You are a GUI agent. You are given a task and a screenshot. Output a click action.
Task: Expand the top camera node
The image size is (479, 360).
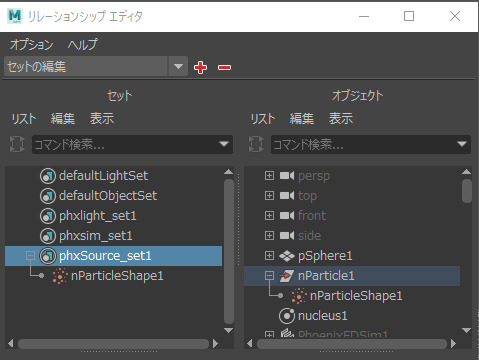pyautogui.click(x=269, y=196)
